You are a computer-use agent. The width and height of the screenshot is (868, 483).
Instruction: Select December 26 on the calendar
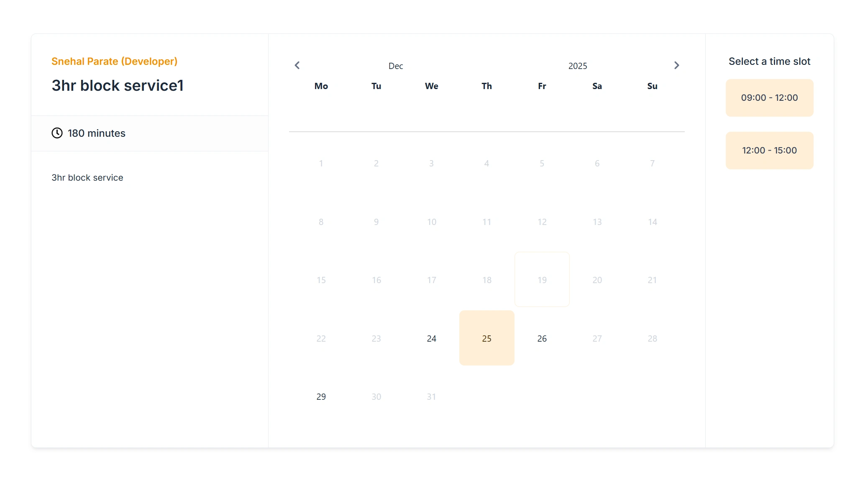542,338
